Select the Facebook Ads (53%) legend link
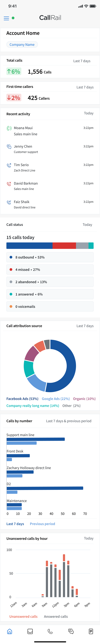Screen dimensions: 100x644 22,399
